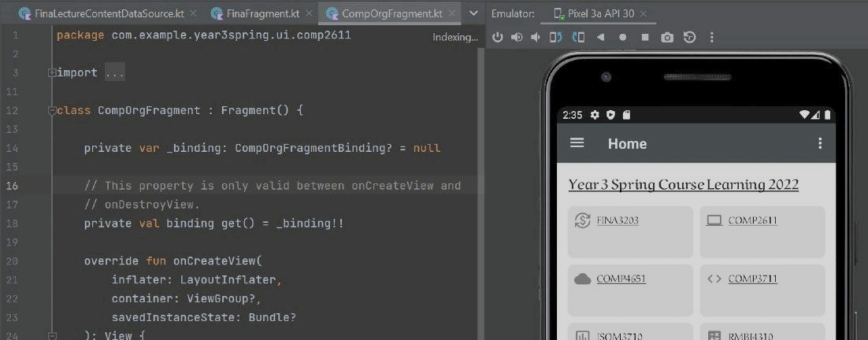Open emulator toolbar more options dots
Viewport: 868px width, 340px height.
tap(712, 37)
